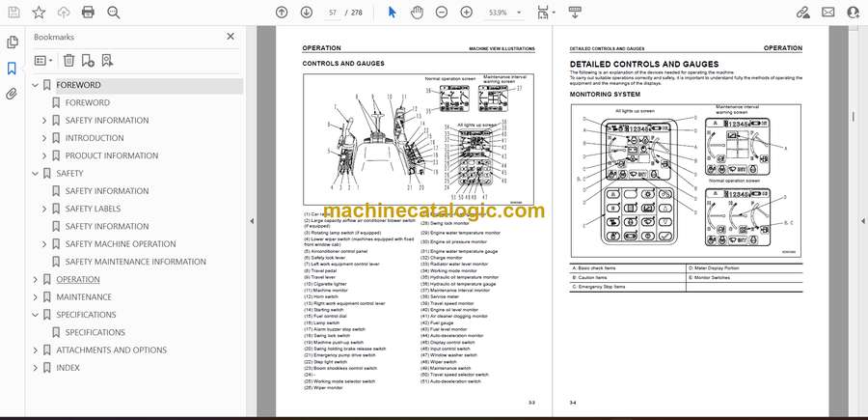
Task: Click the Save file icon
Action: 14,13
